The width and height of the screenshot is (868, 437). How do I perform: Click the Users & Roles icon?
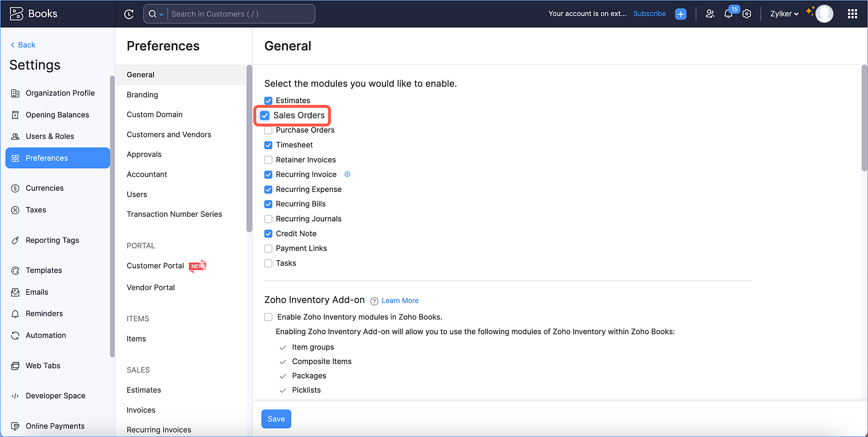15,137
